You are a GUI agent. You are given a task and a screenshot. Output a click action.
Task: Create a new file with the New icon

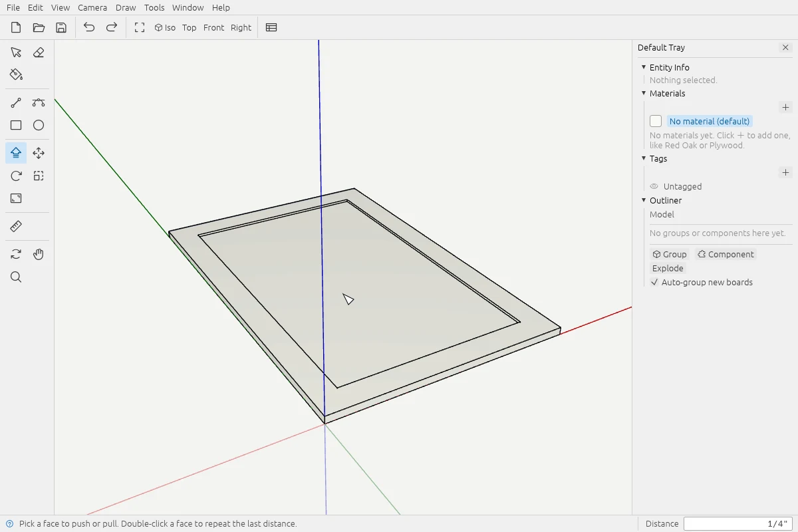[16, 27]
